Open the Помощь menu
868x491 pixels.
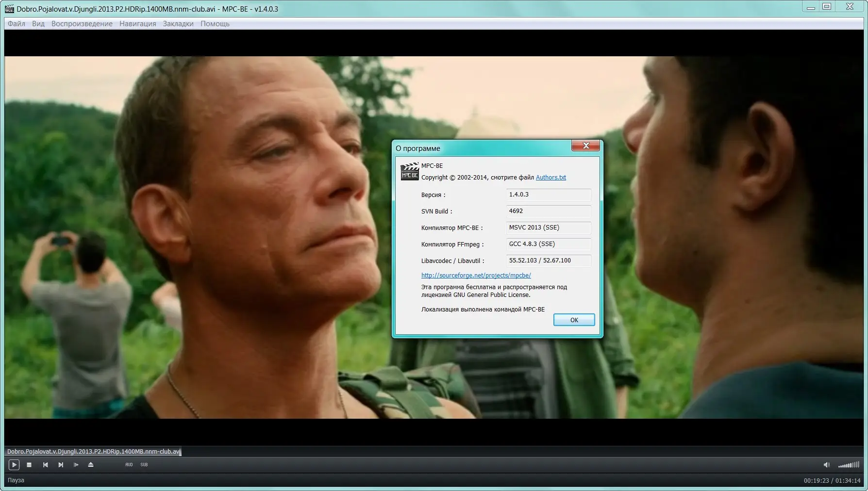(x=215, y=24)
